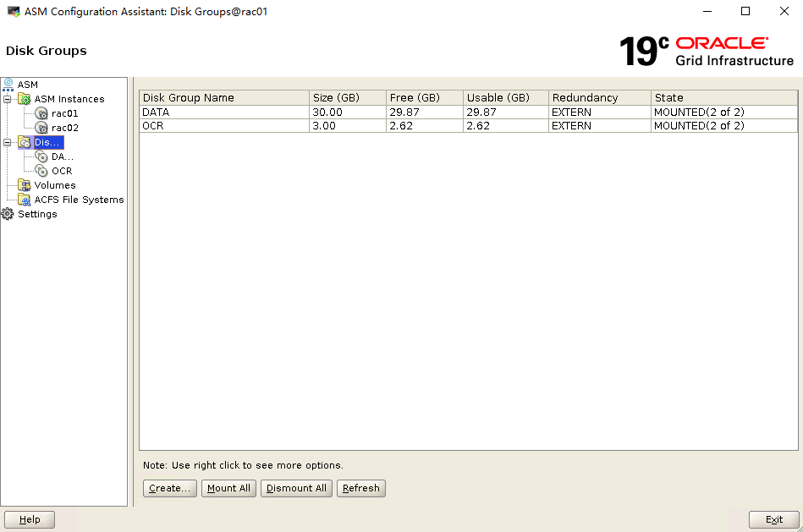Click the ASM root node icon
The image size is (803, 532).
[x=8, y=85]
